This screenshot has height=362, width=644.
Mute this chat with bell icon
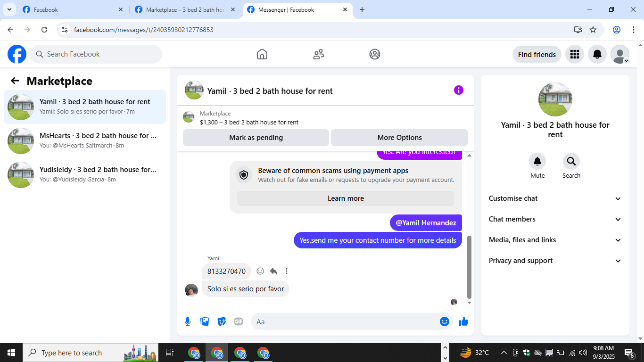(x=537, y=162)
